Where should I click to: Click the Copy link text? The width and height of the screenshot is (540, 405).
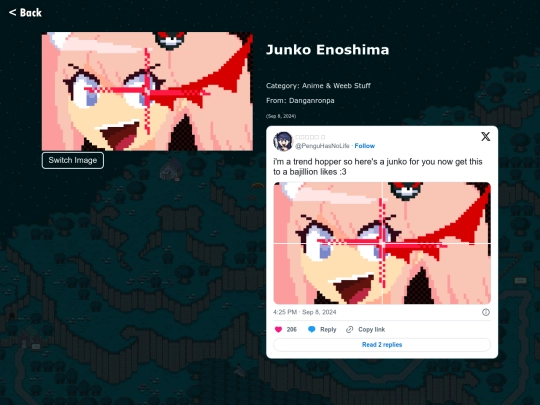371,330
